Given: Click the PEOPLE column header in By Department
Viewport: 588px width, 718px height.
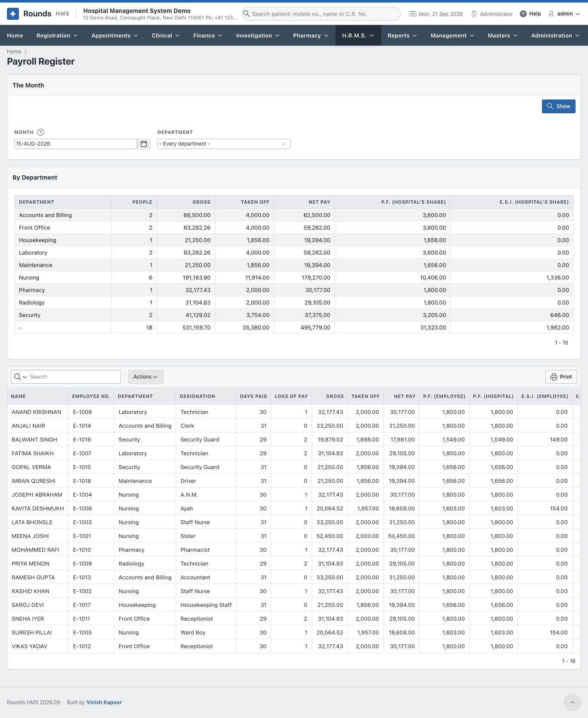Looking at the screenshot, I should coord(142,202).
